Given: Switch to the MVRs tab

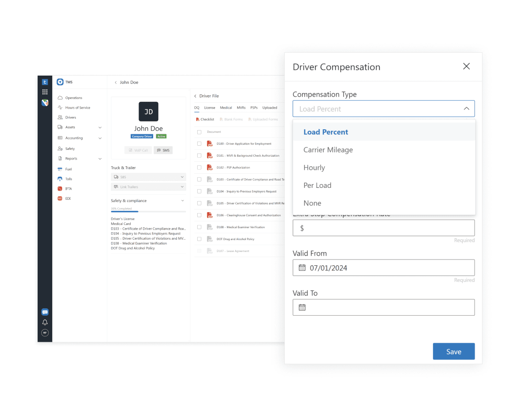Looking at the screenshot, I should click(241, 108).
